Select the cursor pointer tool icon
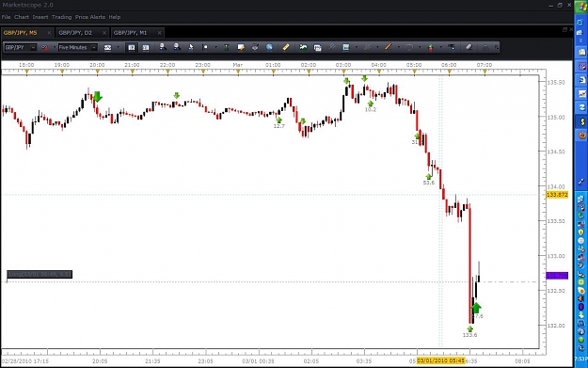588x368 pixels. [x=191, y=47]
